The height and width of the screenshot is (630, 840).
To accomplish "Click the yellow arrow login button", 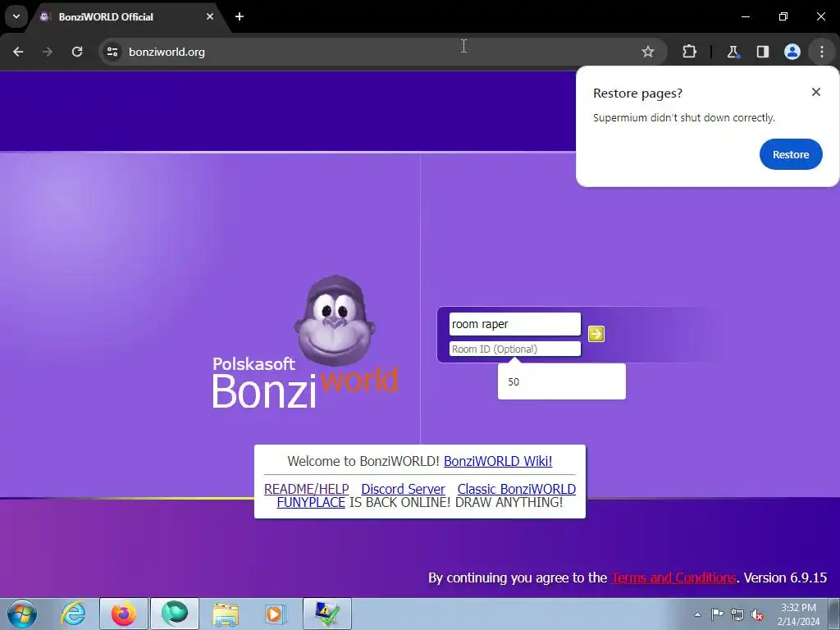I will 596,334.
